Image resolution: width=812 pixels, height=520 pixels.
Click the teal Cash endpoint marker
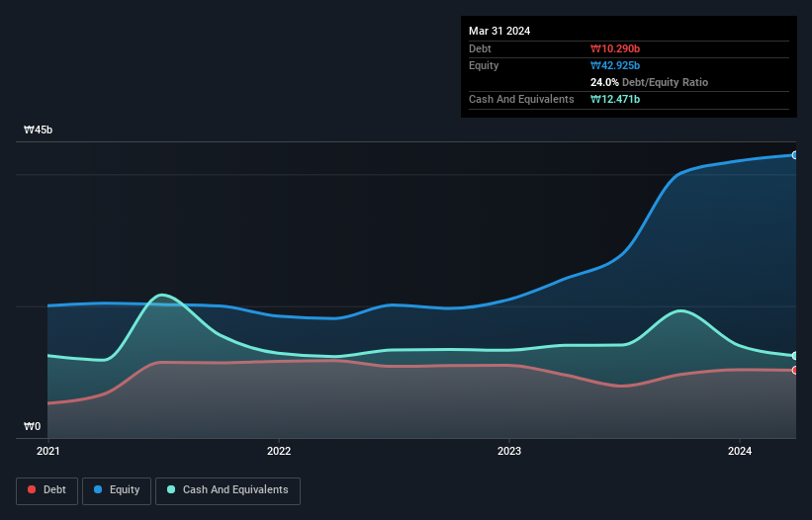[x=795, y=356]
